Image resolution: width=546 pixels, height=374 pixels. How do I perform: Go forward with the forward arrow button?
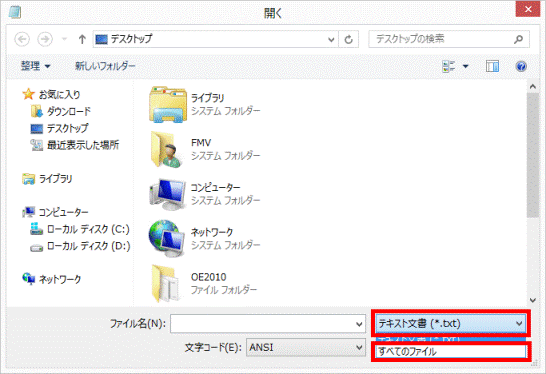[45, 39]
